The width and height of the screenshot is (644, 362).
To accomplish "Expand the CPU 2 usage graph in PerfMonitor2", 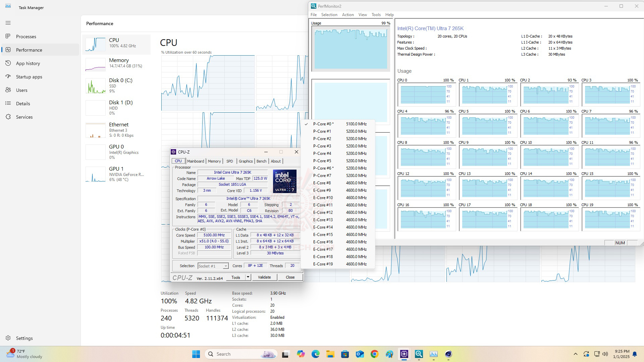I will (x=547, y=95).
